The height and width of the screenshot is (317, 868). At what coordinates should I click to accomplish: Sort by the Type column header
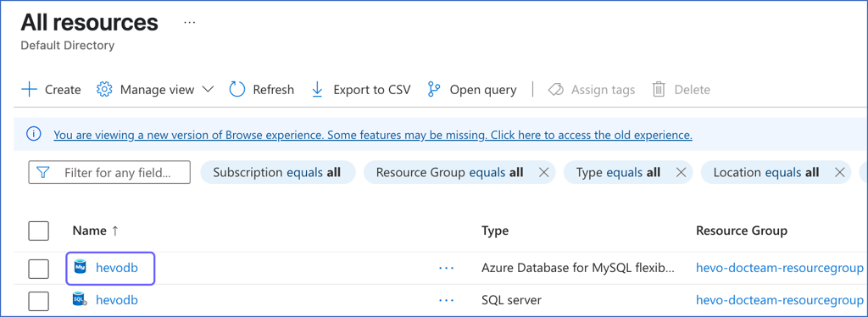pos(495,231)
